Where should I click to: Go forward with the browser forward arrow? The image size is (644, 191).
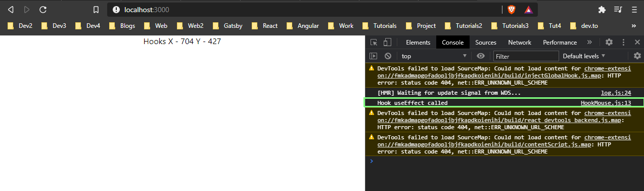(27, 10)
